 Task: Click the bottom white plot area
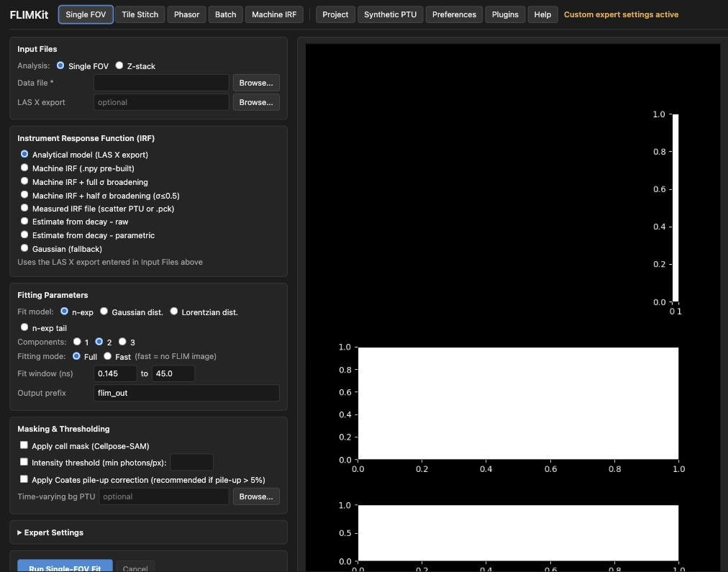pyautogui.click(x=518, y=533)
